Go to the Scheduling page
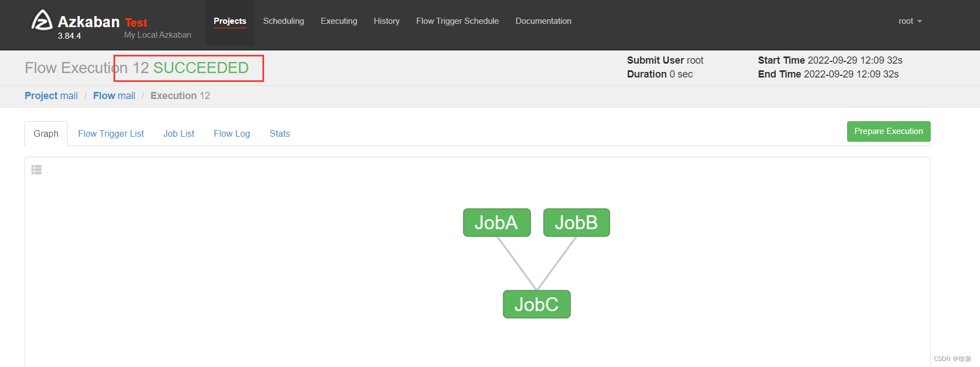 pyautogui.click(x=283, y=21)
